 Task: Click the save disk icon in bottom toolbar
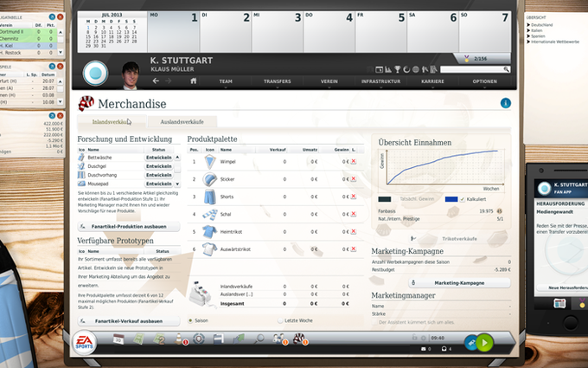pyautogui.click(x=218, y=339)
